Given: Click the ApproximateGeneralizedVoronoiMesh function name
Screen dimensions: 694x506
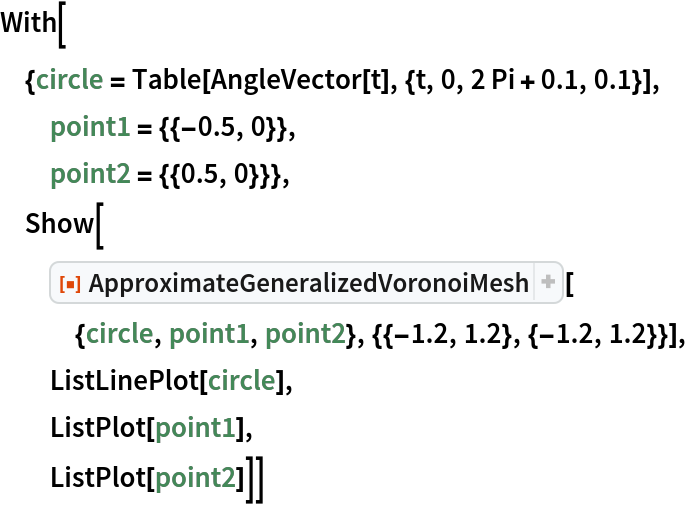Looking at the screenshot, I should point(308,285).
